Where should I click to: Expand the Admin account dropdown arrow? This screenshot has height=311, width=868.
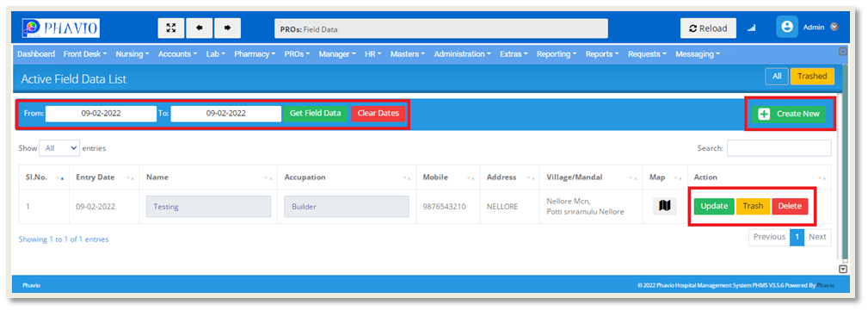point(834,27)
